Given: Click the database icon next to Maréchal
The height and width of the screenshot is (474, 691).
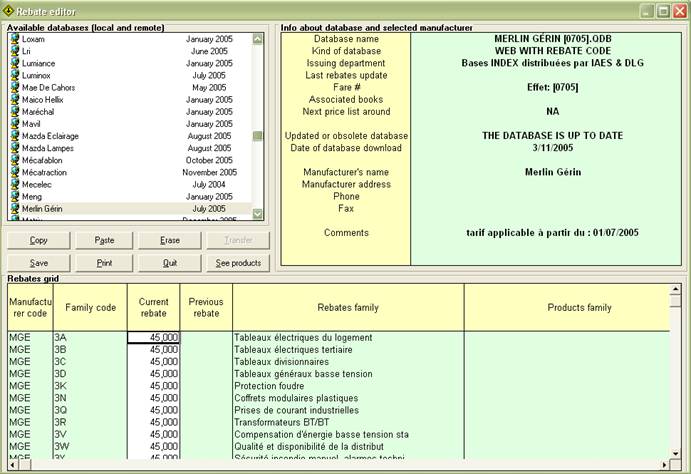Looking at the screenshot, I should click(15, 111).
